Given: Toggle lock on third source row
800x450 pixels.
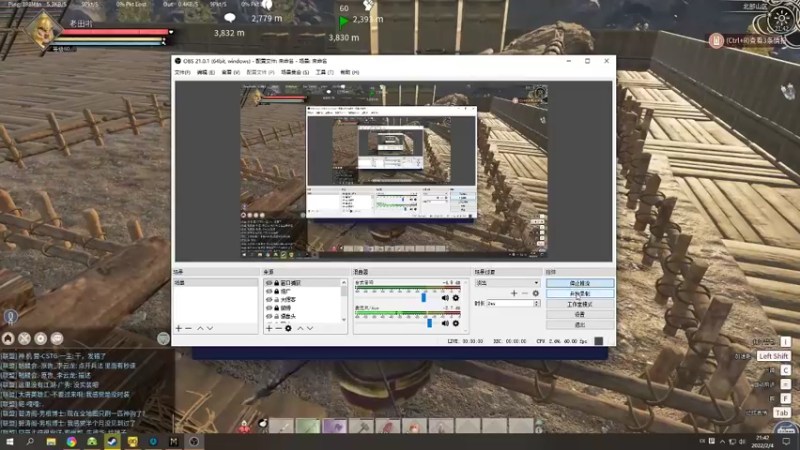Looking at the screenshot, I should click(x=277, y=299).
